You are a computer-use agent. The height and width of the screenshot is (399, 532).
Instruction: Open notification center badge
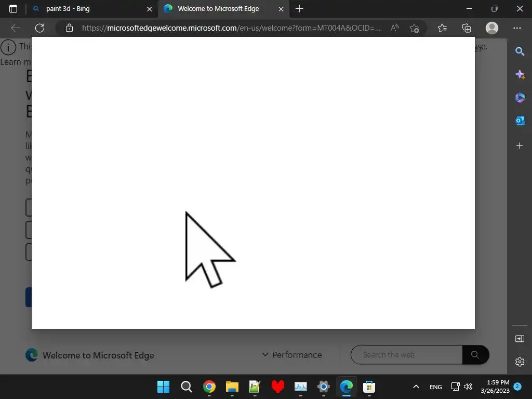517,387
